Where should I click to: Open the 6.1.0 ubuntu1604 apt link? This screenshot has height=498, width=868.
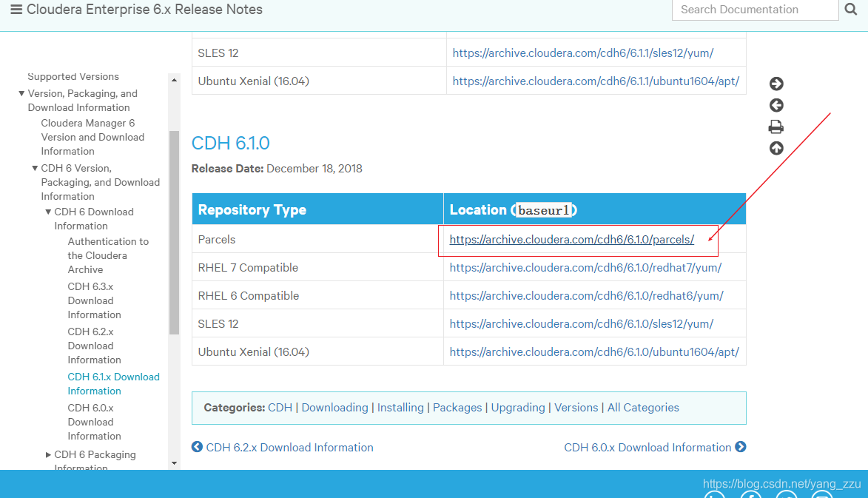point(594,352)
